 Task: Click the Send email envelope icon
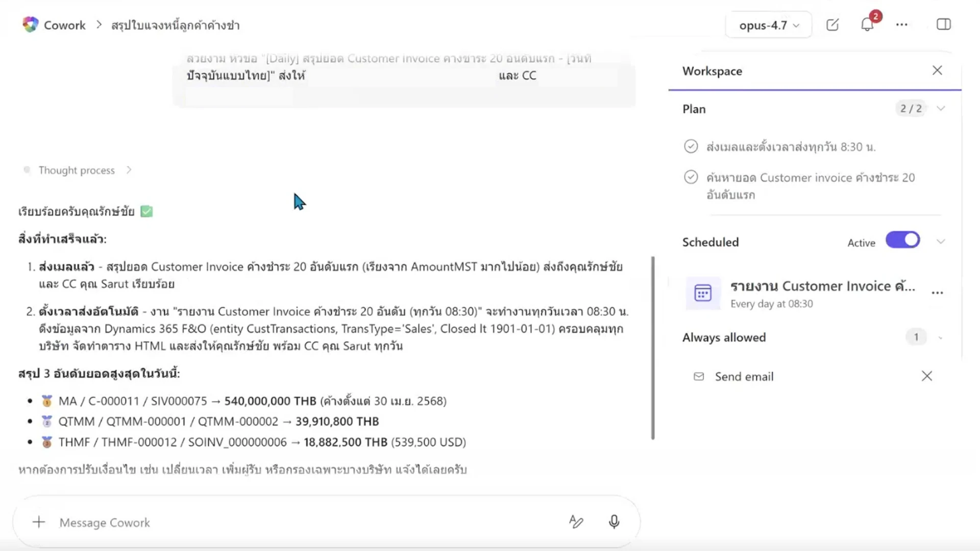tap(699, 377)
